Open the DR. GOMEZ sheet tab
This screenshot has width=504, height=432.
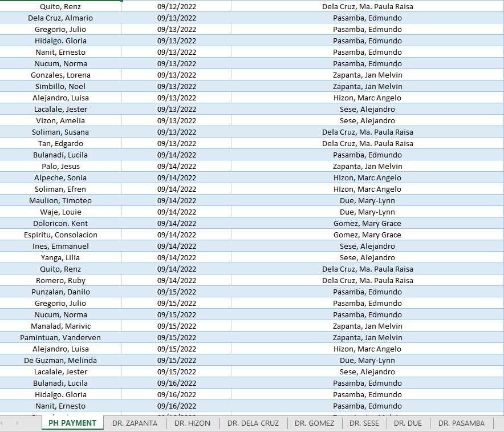coord(314,423)
